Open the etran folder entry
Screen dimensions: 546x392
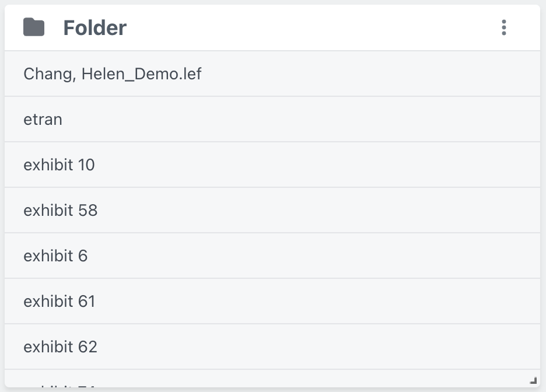tap(43, 120)
